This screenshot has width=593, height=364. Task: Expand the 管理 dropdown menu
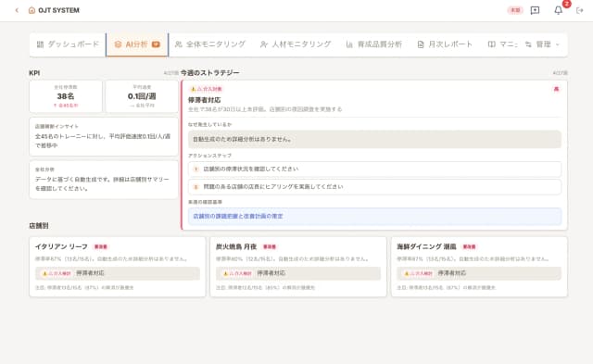pyautogui.click(x=542, y=44)
